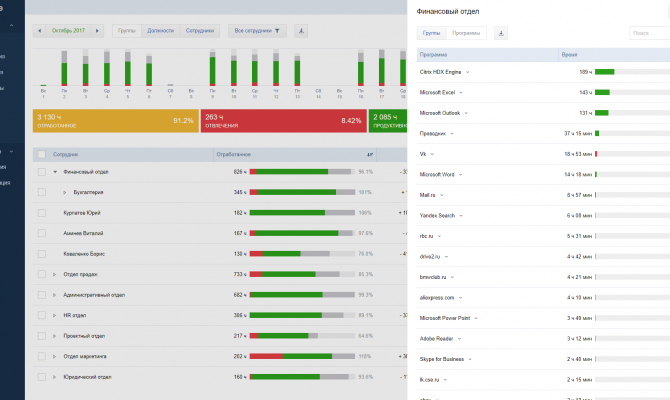Switch to Должности view tab
This screenshot has width=670, height=400.
pyautogui.click(x=160, y=31)
